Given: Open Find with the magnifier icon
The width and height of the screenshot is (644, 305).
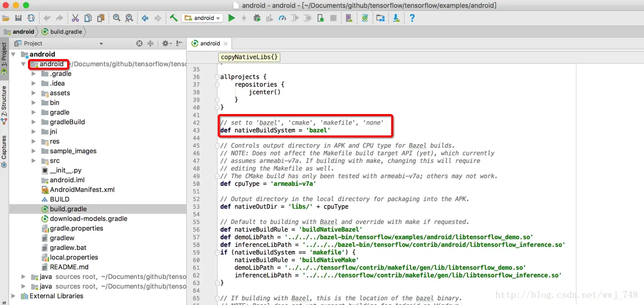Looking at the screenshot, I should 116,18.
